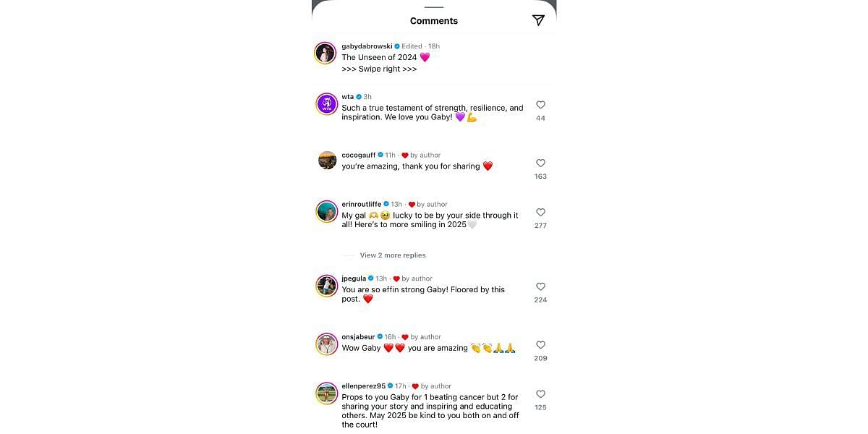Like erinroutliffe's comment with heart
This screenshot has height=434, width=868.
pyautogui.click(x=540, y=213)
